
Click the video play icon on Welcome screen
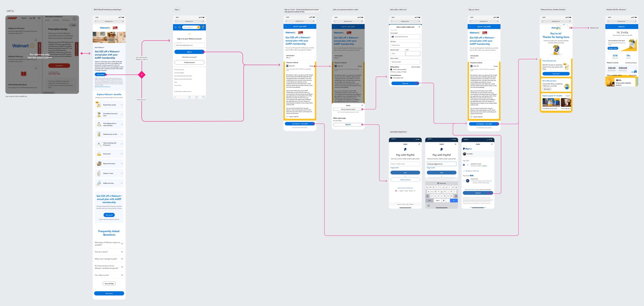(556, 50)
